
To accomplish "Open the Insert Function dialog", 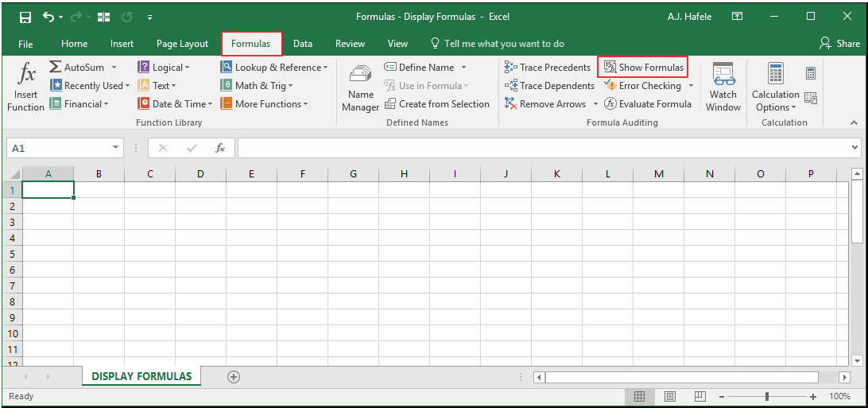I will (x=25, y=87).
